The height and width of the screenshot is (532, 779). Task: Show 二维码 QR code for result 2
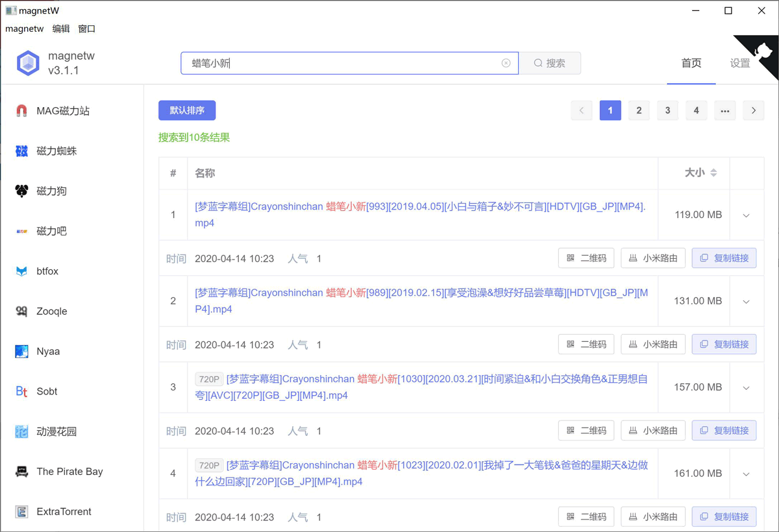click(x=586, y=345)
